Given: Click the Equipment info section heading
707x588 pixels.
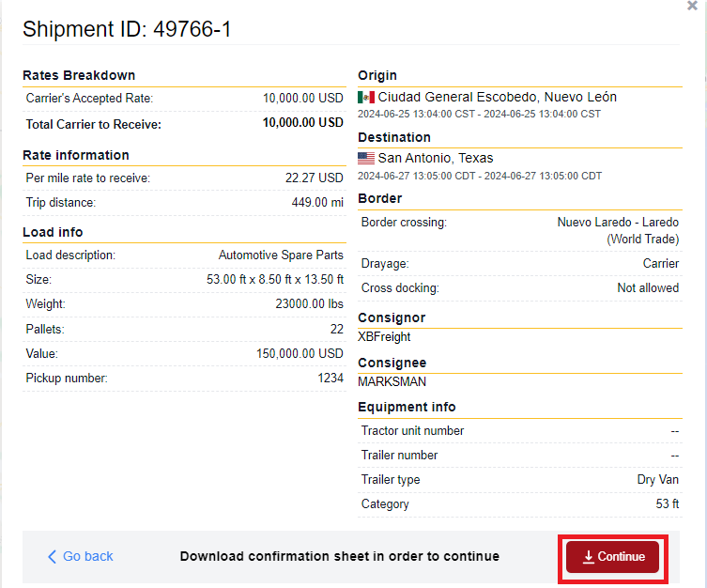Looking at the screenshot, I should coord(407,407).
